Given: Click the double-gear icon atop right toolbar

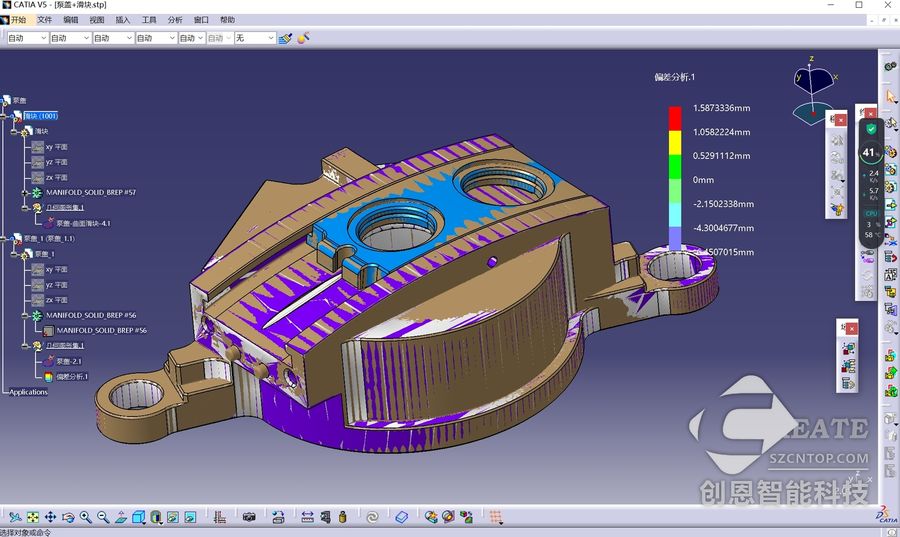Looking at the screenshot, I should click(890, 66).
